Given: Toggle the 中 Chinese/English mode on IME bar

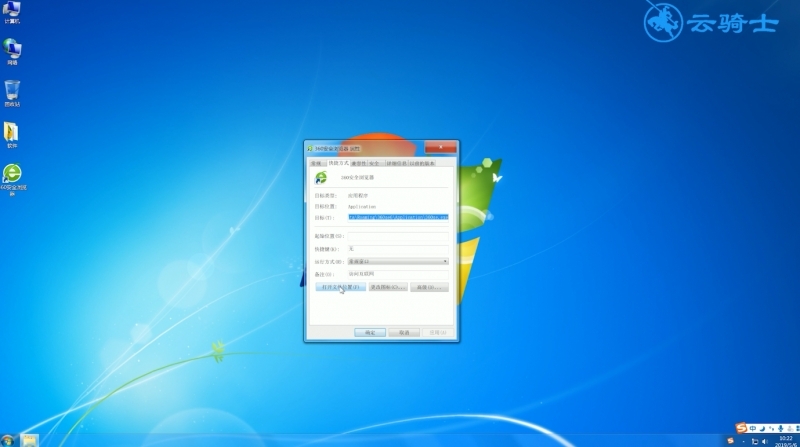Looking at the screenshot, I should 753,429.
